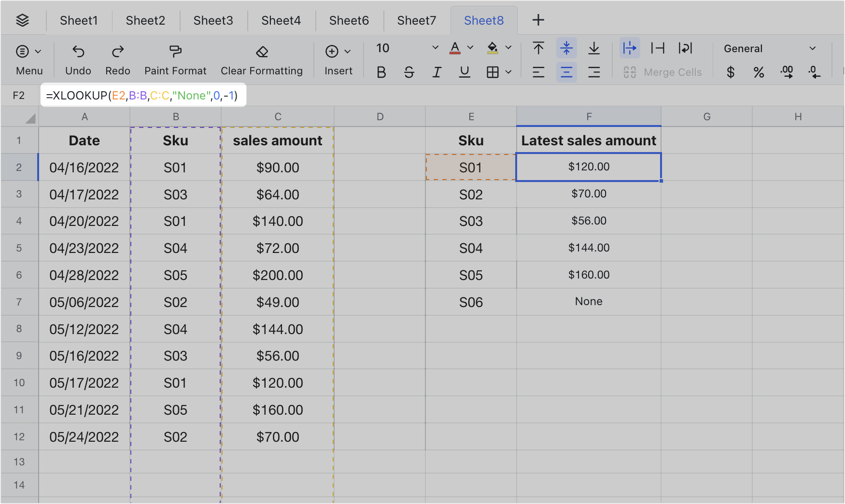The image size is (845, 504).
Task: Toggle strikethrough formatting
Action: [x=409, y=72]
